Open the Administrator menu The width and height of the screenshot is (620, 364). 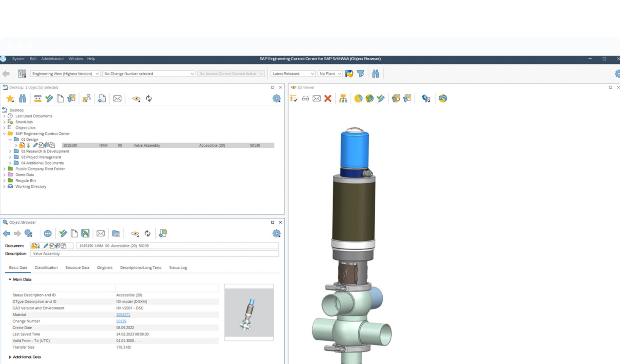(x=52, y=59)
